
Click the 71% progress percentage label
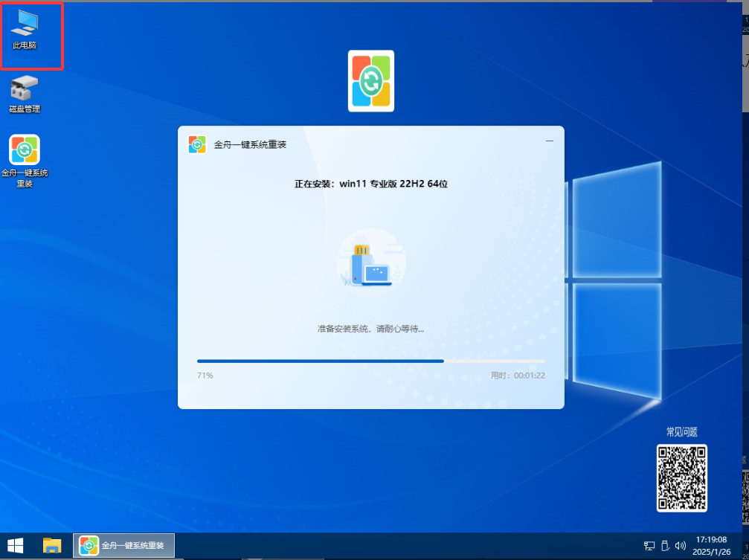tap(205, 376)
